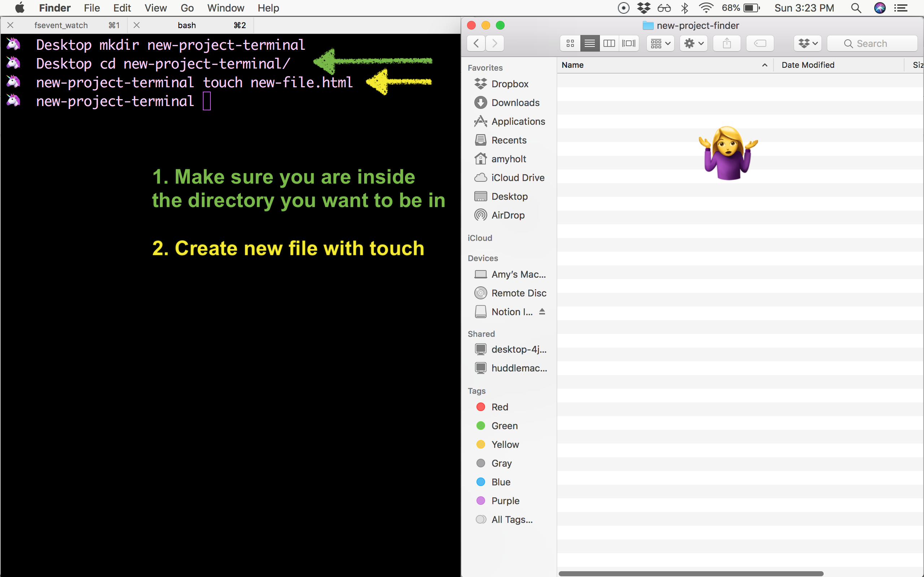Click the Share toolbar button
Screen dimensions: 924x577
(727, 44)
